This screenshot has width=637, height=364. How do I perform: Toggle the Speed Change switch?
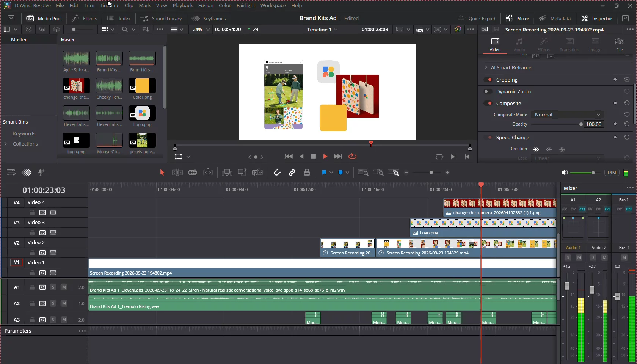coord(488,137)
